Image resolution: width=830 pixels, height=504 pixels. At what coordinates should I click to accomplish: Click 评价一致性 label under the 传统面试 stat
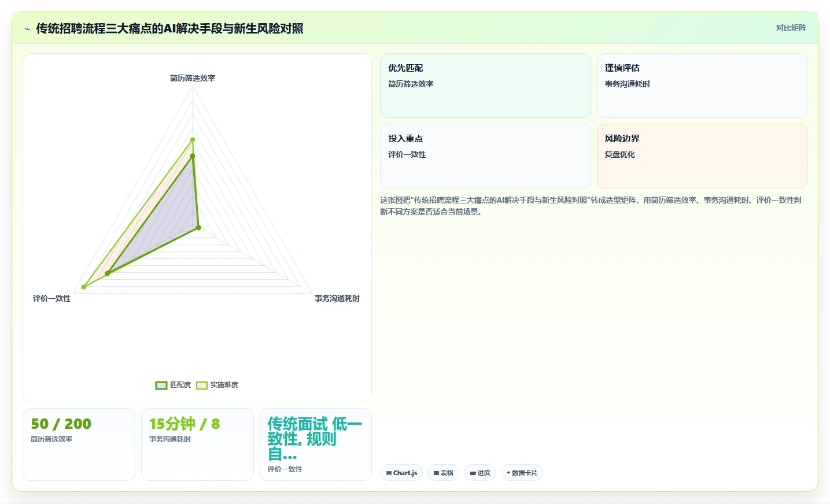pyautogui.click(x=285, y=469)
